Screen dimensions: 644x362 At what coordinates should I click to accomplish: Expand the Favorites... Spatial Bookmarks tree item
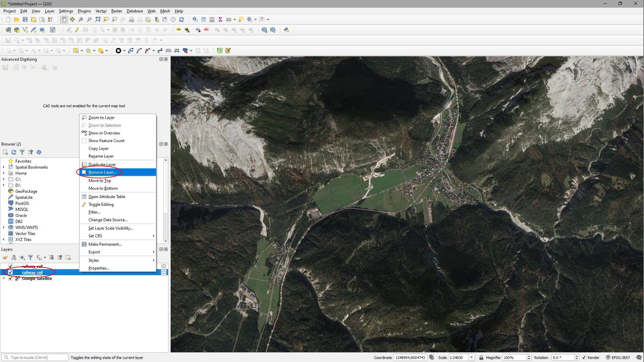[4, 167]
